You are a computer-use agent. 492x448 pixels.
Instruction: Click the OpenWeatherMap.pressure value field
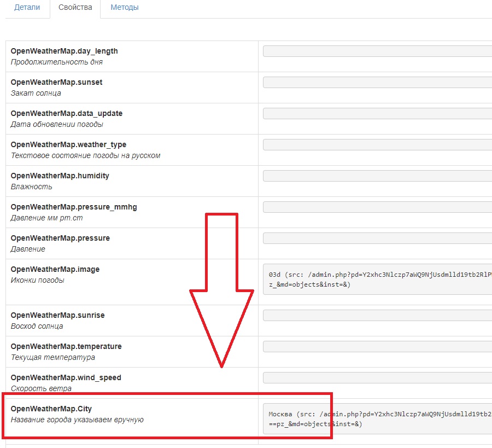click(x=377, y=238)
